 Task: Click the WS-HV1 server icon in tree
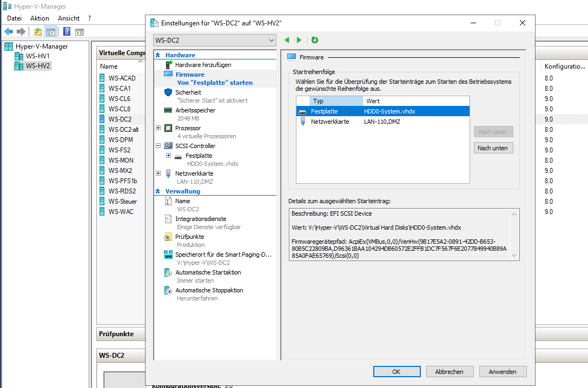pos(19,56)
